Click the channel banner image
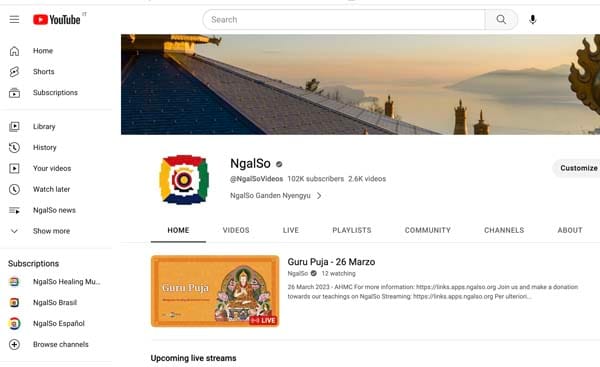Viewport: 600px width, 367px height. (360, 85)
